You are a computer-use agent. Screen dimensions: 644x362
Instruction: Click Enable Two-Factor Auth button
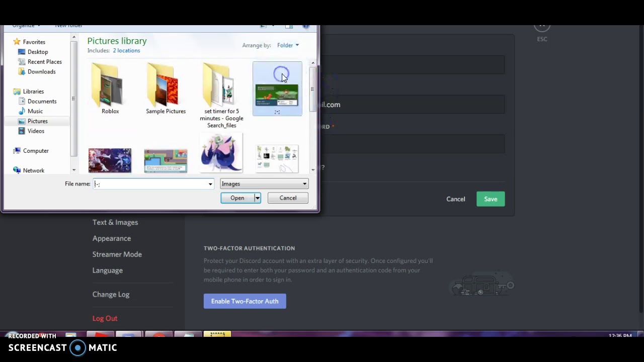pyautogui.click(x=245, y=301)
